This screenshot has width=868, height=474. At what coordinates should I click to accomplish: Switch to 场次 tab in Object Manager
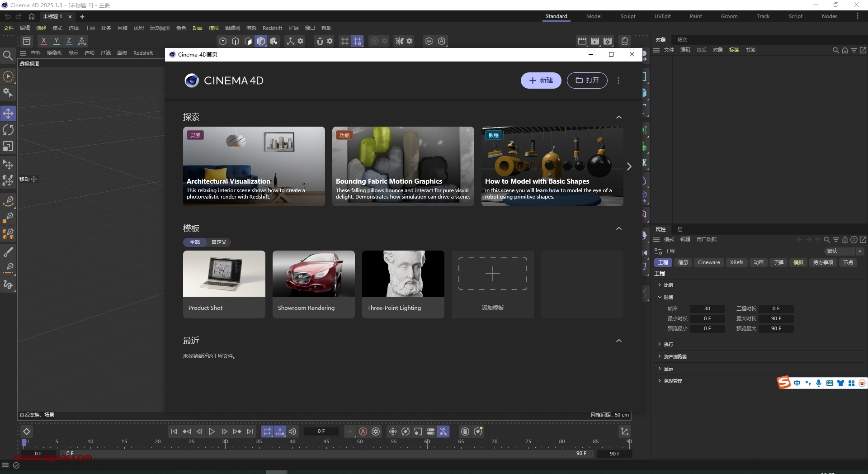pyautogui.click(x=682, y=40)
